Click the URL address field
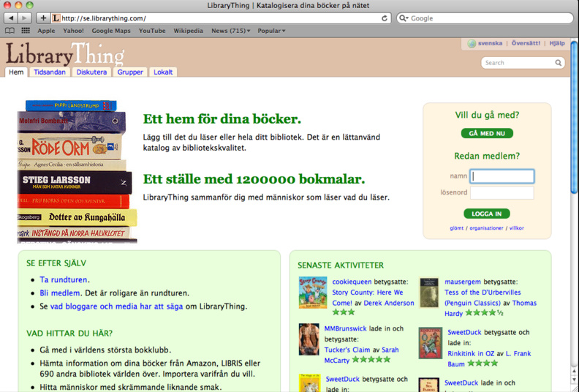Image resolution: width=579 pixels, height=392 pixels. [220, 18]
